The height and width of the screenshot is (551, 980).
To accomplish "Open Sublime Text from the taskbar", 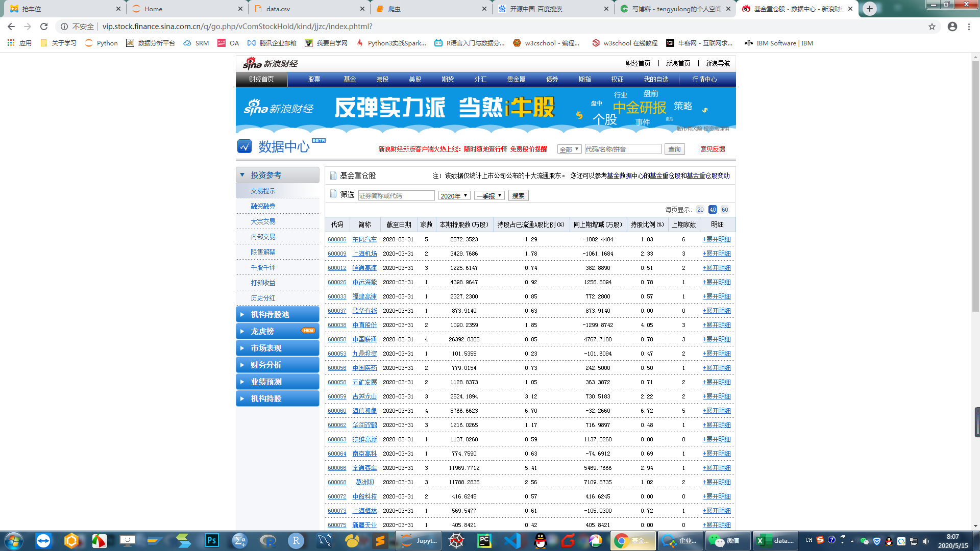I will pyautogui.click(x=380, y=541).
